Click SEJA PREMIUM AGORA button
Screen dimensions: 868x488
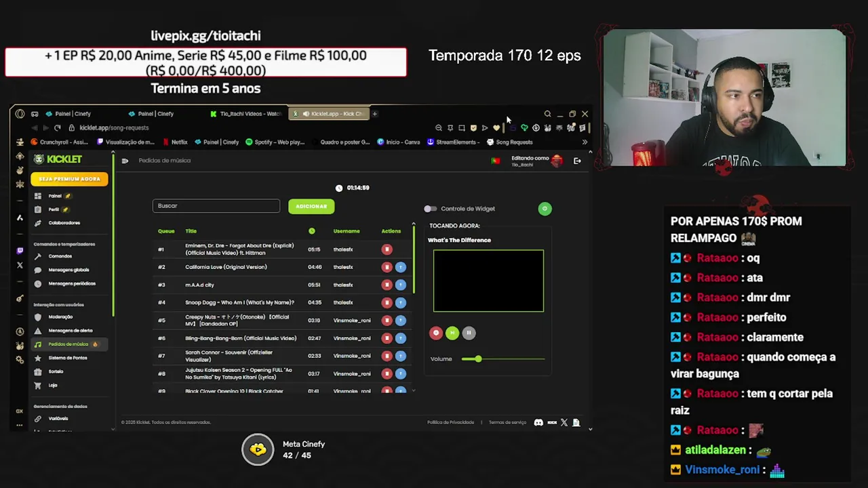[69, 179]
